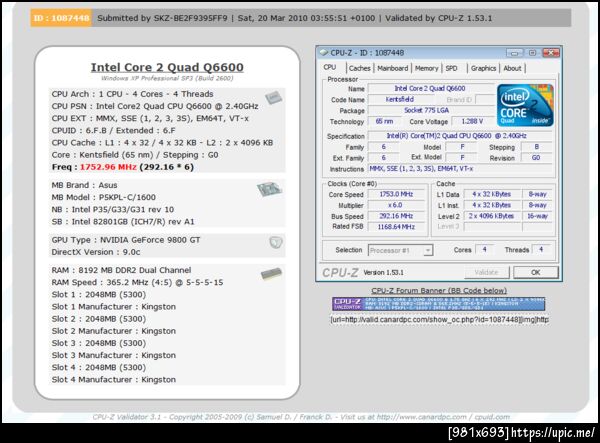Viewport: 600px width, 443px height.
Task: Click the Level 2 2 x 4096 KBytes value
Action: point(492,216)
